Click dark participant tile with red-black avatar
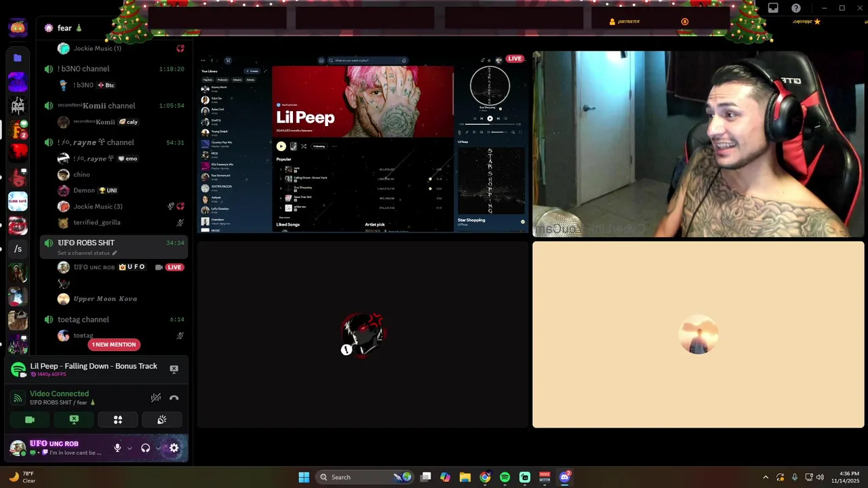The width and height of the screenshot is (868, 488). click(x=363, y=335)
